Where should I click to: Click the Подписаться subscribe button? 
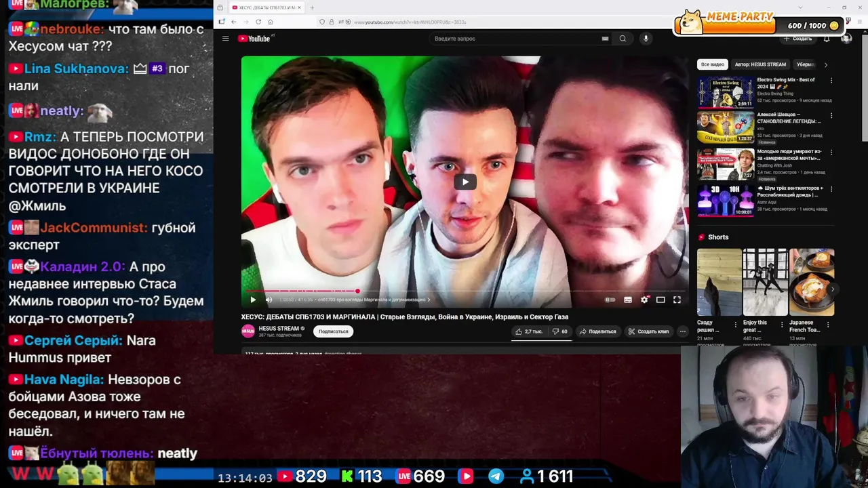coord(334,331)
